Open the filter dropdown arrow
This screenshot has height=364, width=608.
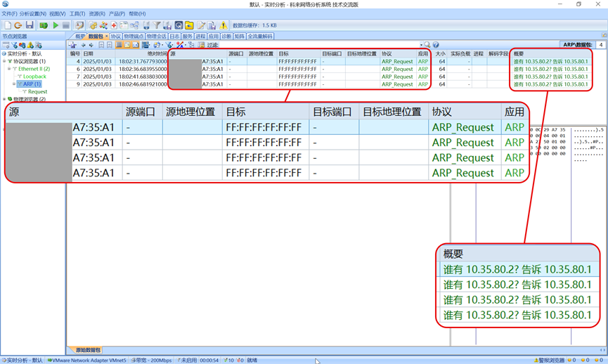421,45
